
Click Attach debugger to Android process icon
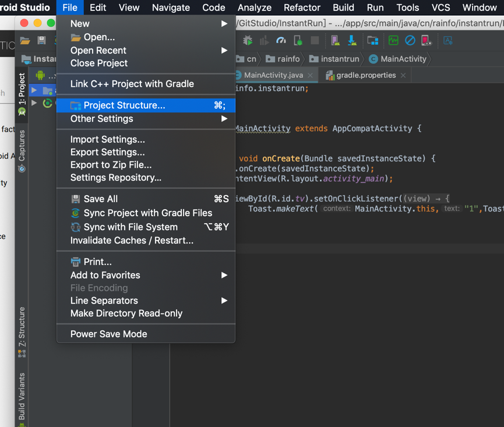click(298, 40)
